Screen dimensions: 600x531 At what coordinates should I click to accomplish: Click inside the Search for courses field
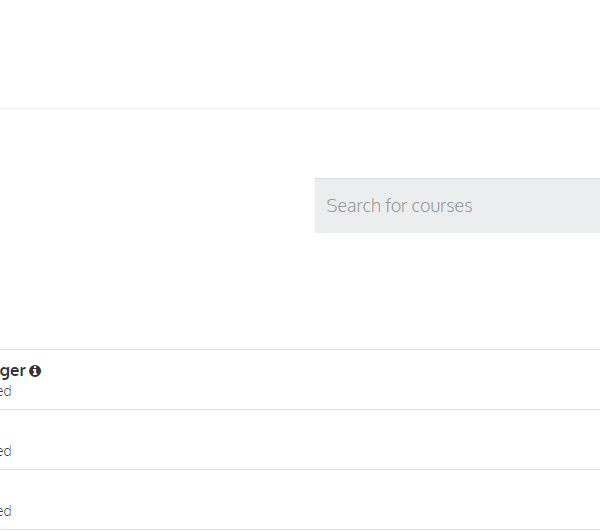[x=457, y=206]
